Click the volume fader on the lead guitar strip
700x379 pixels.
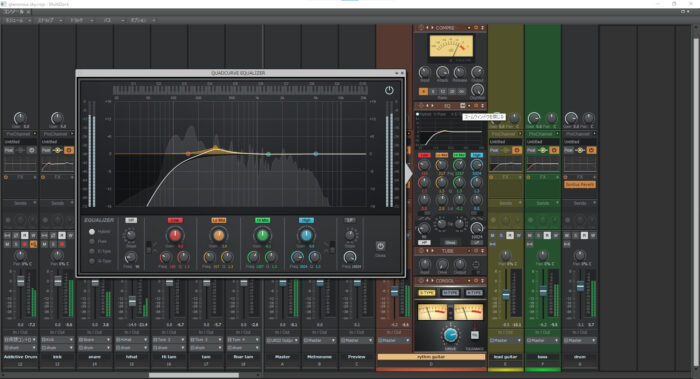pyautogui.click(x=506, y=295)
